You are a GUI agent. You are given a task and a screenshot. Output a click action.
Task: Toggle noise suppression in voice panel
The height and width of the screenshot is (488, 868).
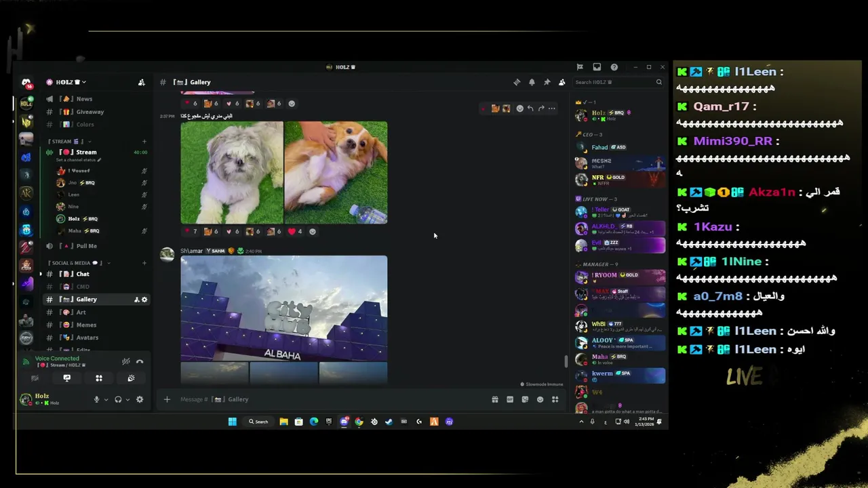(x=126, y=361)
